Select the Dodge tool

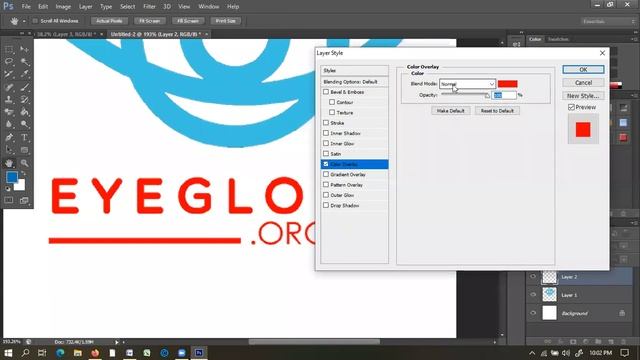[24, 124]
